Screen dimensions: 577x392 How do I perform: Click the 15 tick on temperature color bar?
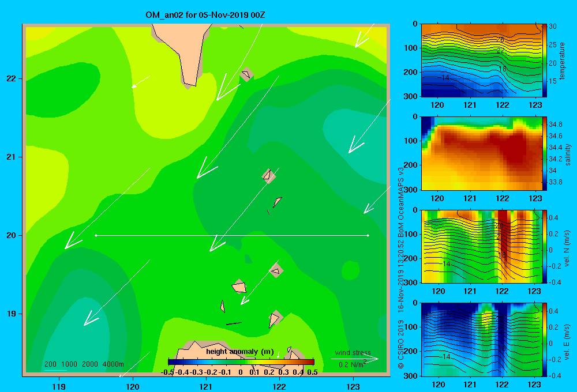point(553,81)
